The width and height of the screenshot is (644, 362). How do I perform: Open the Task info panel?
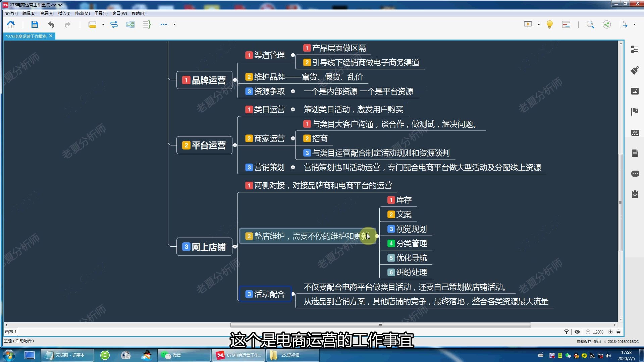tap(635, 194)
